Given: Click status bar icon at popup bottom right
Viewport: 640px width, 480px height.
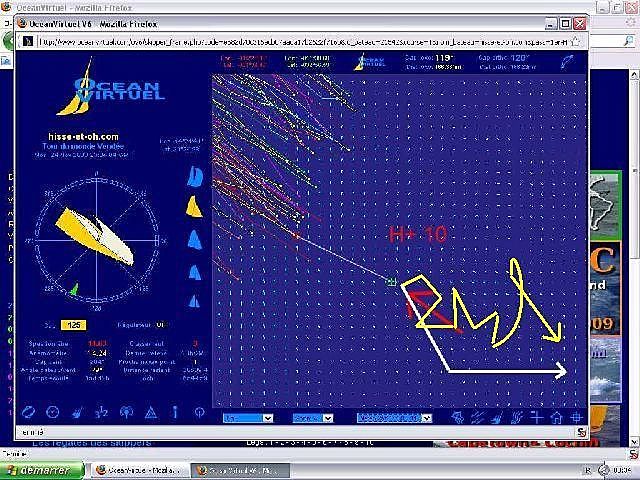Looking at the screenshot, I should point(582,432).
